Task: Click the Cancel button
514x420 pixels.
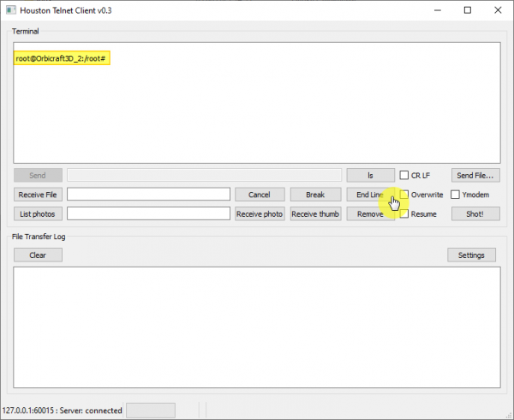Action: 259,195
